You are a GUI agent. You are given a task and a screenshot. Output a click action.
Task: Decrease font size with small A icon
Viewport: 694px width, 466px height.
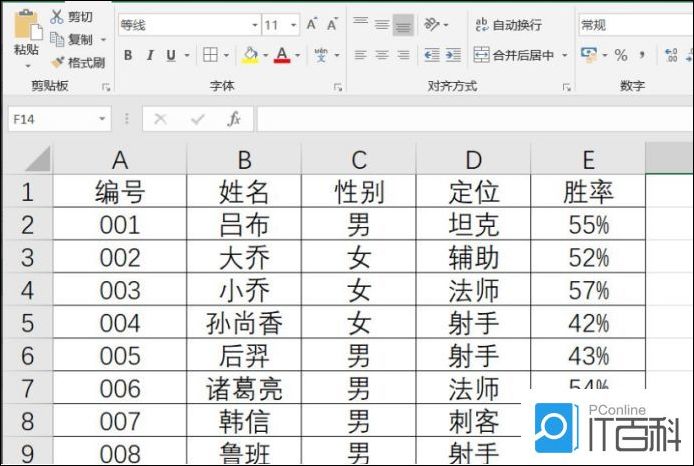pos(332,24)
